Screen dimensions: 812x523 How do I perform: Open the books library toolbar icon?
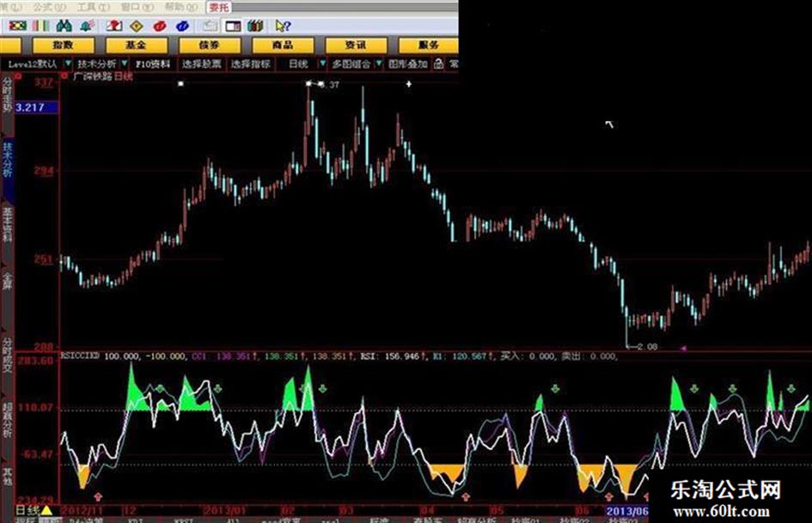[x=256, y=26]
